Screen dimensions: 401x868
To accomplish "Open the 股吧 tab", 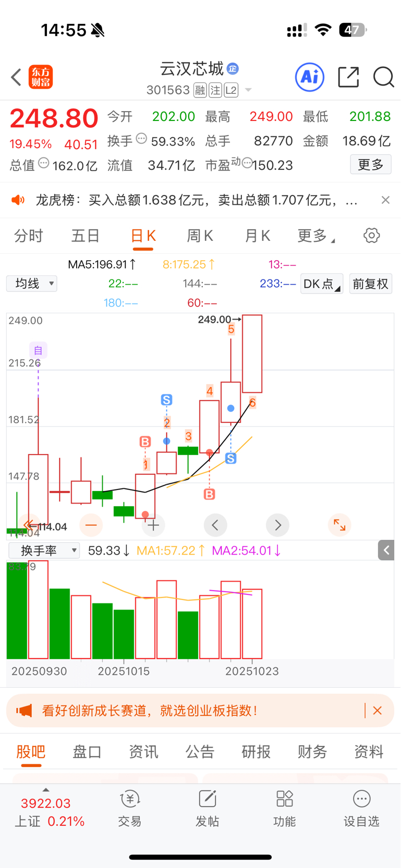I will [x=31, y=751].
